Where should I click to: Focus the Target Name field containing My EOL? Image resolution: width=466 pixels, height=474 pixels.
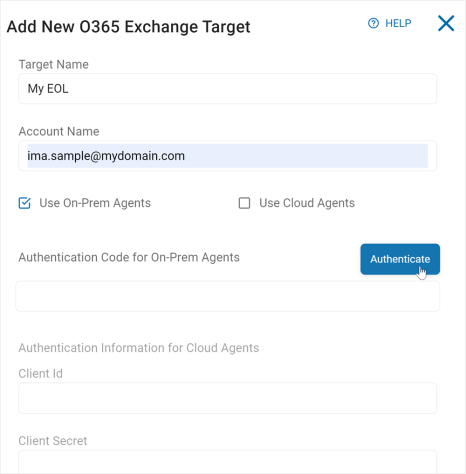pos(228,89)
